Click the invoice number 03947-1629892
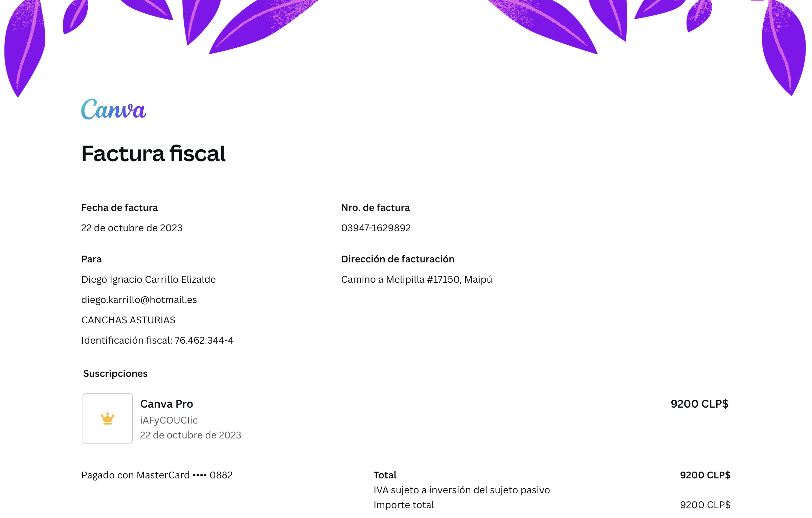 [376, 228]
